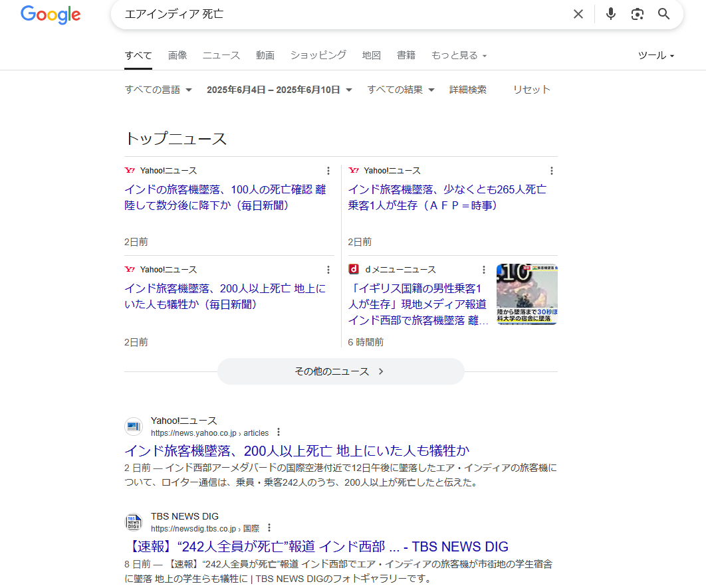Open headline 「イギリス国籍の男性乗客1人が生存」

[x=418, y=304]
